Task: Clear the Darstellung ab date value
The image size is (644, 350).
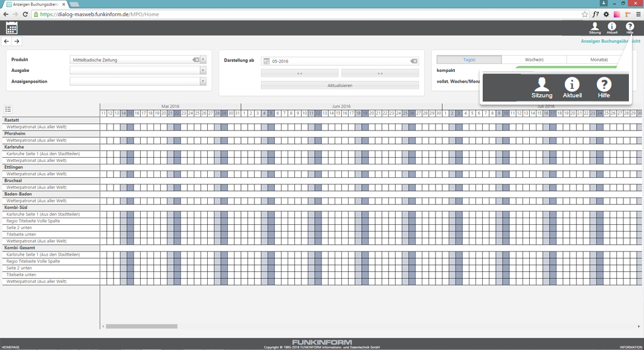Action: pos(414,61)
